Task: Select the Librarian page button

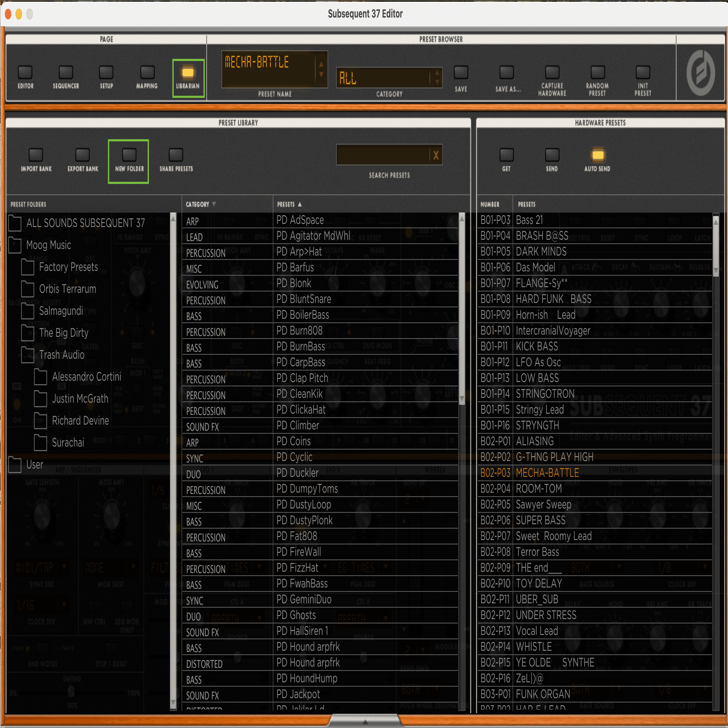Action: [188, 72]
